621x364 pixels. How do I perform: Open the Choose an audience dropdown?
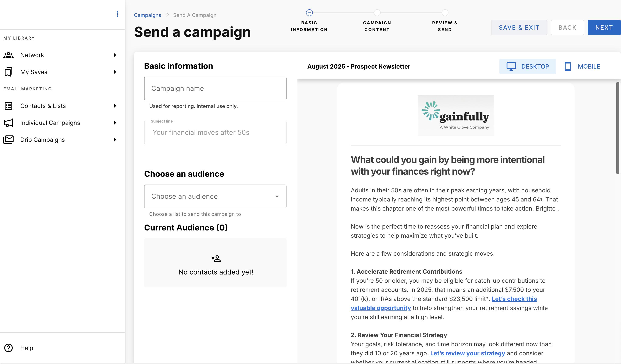[x=215, y=196]
